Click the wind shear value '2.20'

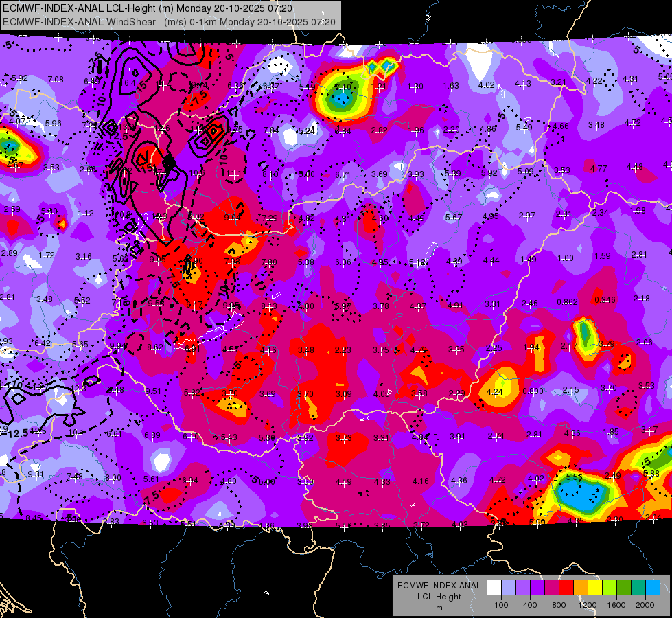coord(451,130)
